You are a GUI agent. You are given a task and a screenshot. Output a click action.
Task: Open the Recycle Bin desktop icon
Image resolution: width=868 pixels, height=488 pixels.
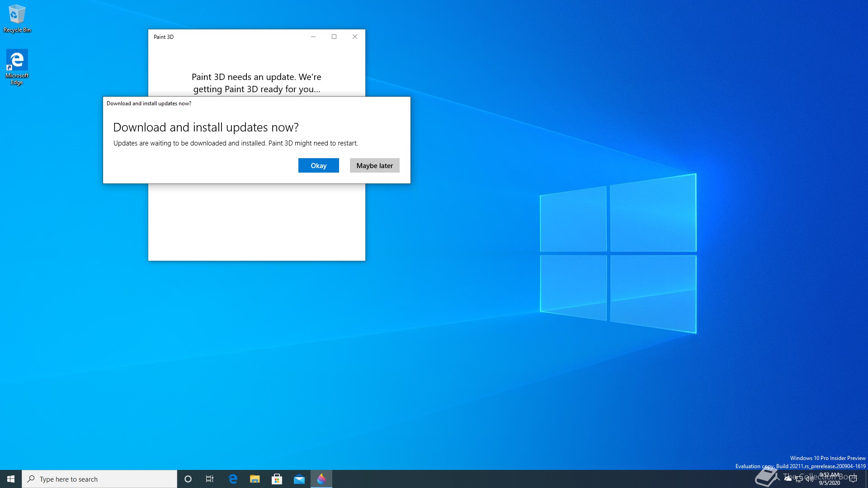[x=17, y=19]
